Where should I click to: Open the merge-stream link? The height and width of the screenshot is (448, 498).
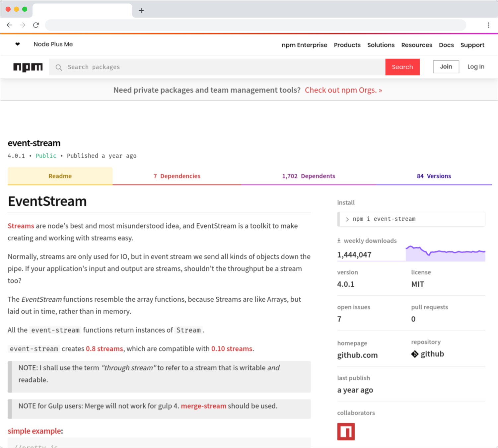tap(204, 406)
